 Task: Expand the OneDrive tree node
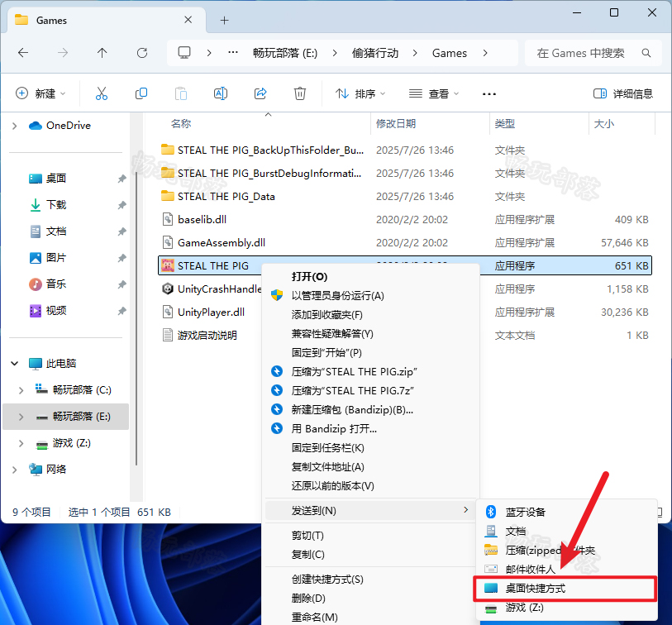[x=15, y=126]
